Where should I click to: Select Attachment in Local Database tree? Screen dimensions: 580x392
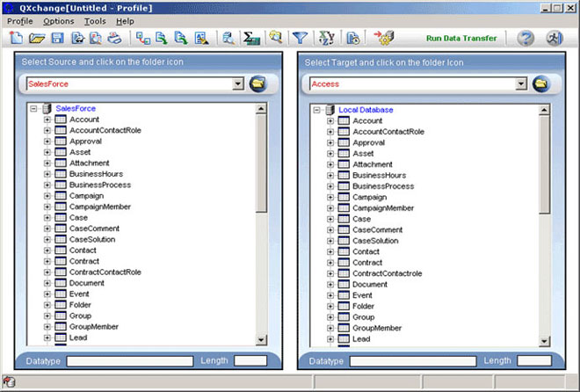click(373, 164)
